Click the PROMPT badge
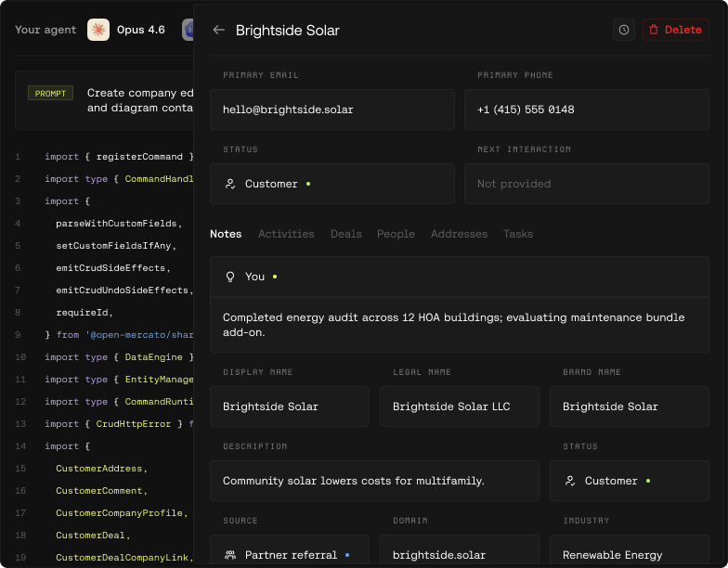 pos(50,93)
